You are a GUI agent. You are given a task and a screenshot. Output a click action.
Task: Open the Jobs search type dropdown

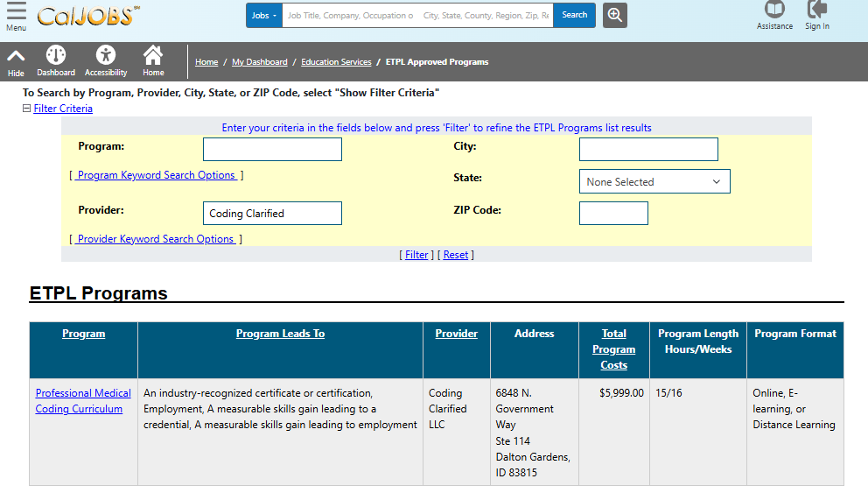(263, 15)
